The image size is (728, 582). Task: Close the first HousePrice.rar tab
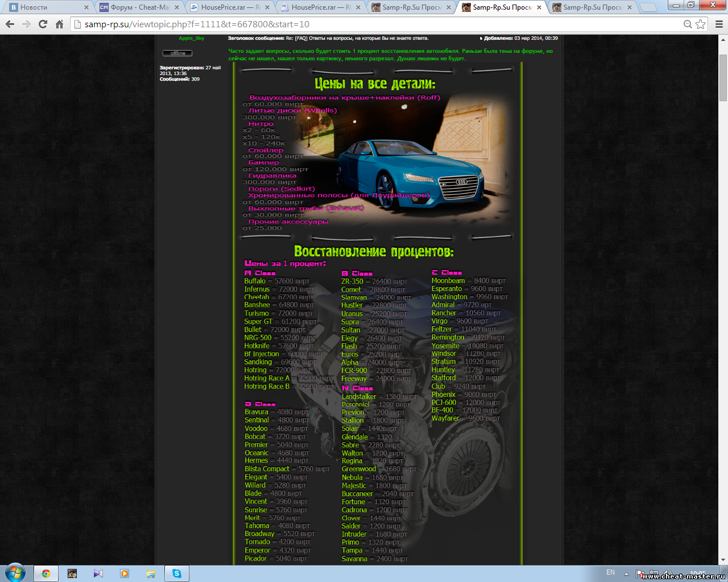tap(267, 7)
